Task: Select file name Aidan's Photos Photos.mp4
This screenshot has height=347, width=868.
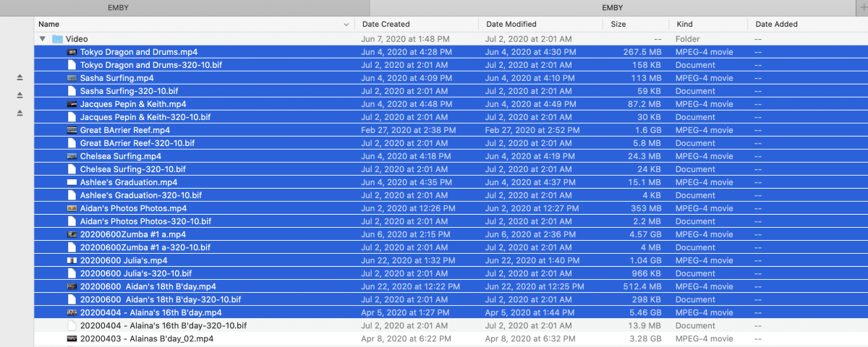Action: [x=133, y=208]
